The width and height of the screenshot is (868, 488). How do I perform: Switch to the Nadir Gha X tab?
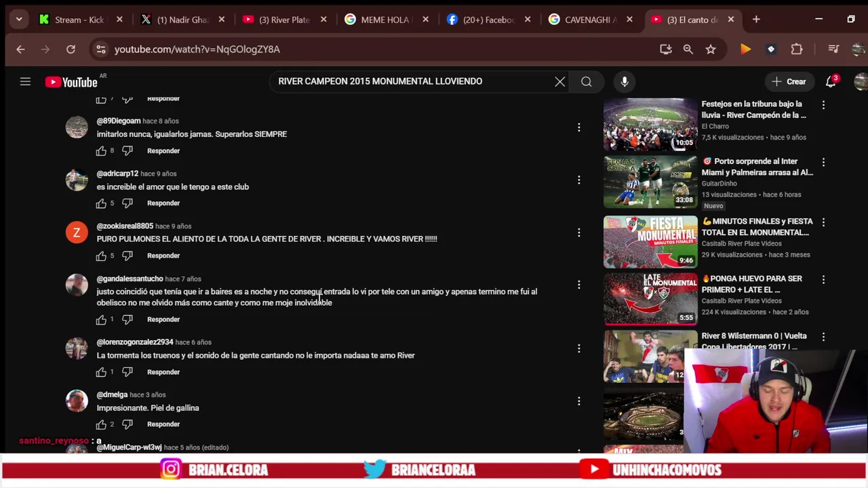(x=182, y=20)
